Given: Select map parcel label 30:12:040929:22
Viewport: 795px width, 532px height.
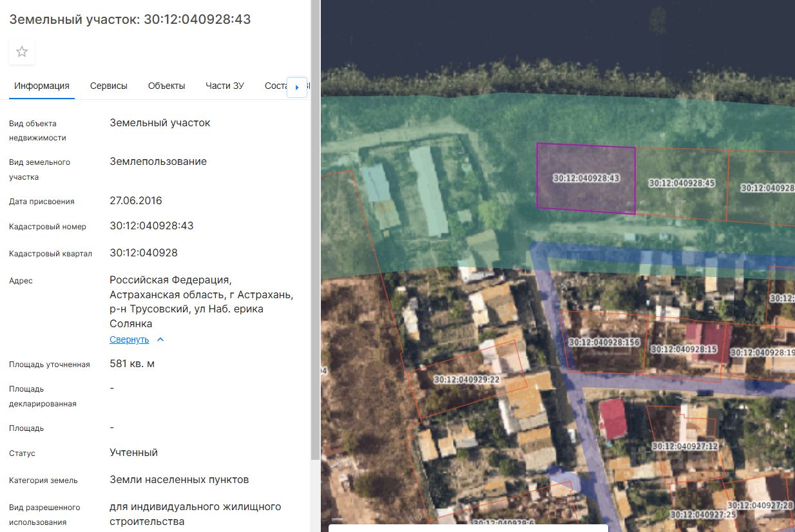Looking at the screenshot, I should click(x=467, y=379).
